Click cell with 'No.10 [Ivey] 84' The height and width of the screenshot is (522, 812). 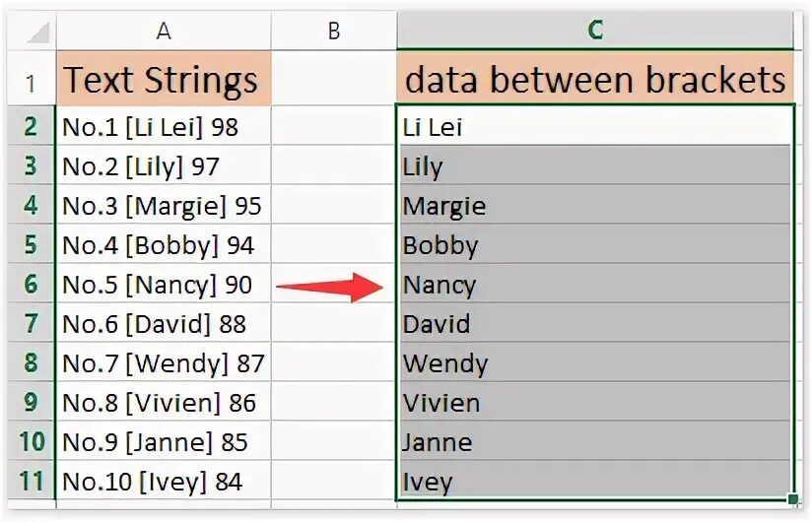[x=164, y=482]
